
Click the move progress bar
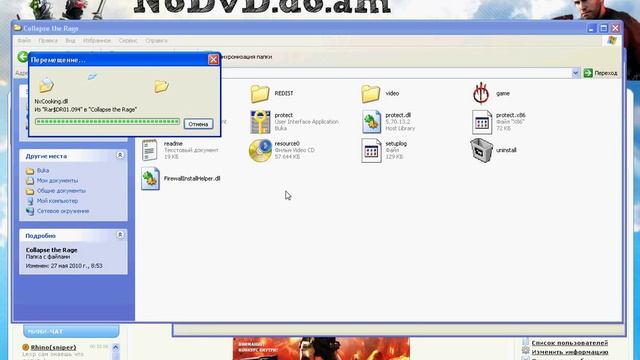pyautogui.click(x=107, y=122)
